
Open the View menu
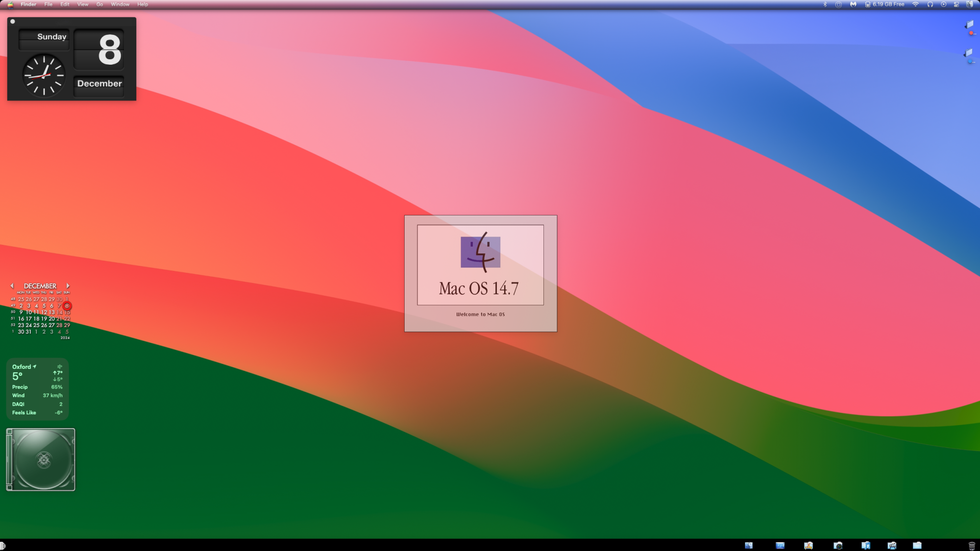[x=83, y=4]
